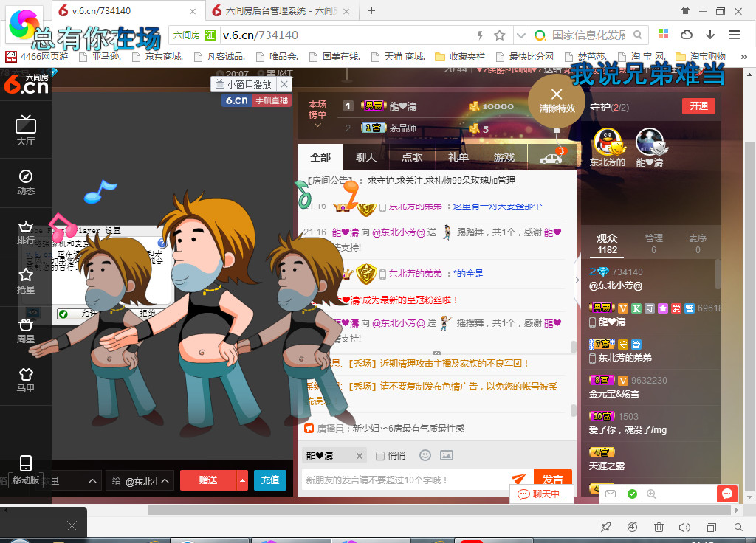Screen dimensions: 756x543
Task: Click the chat message input field
Action: click(x=405, y=480)
